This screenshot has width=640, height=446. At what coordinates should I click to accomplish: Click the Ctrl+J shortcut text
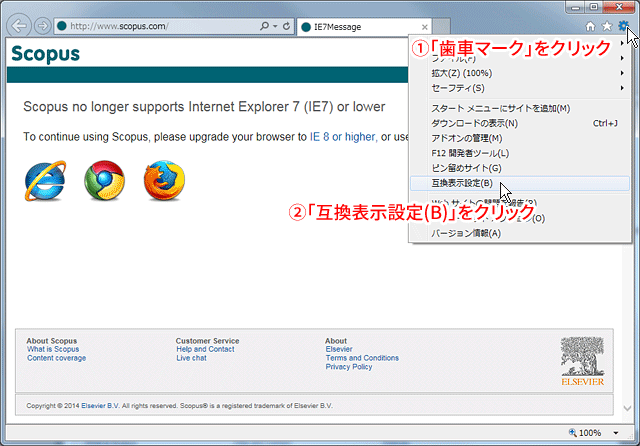[605, 123]
